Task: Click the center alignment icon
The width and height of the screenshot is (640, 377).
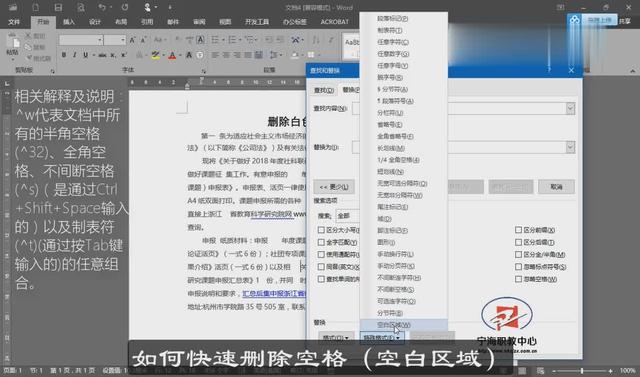Action: pos(226,55)
